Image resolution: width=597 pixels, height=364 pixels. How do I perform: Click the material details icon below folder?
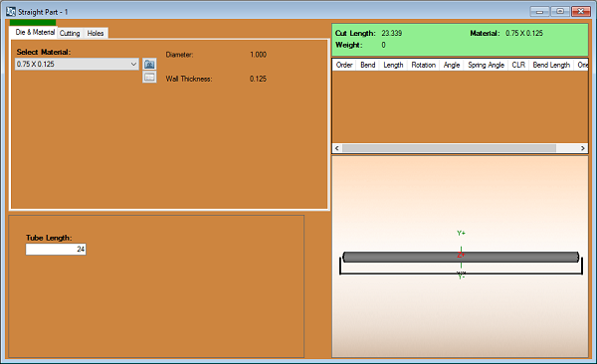pos(149,77)
